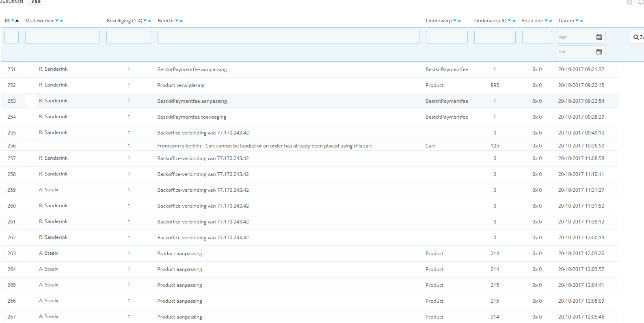The width and height of the screenshot is (644, 323).
Task: Click error code '0x 0' in row 258
Action: pyautogui.click(x=537, y=174)
